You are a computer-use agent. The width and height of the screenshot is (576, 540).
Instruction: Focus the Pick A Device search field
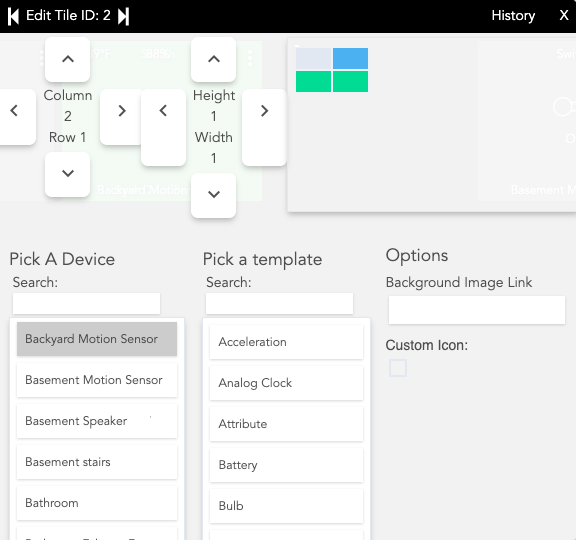click(86, 303)
